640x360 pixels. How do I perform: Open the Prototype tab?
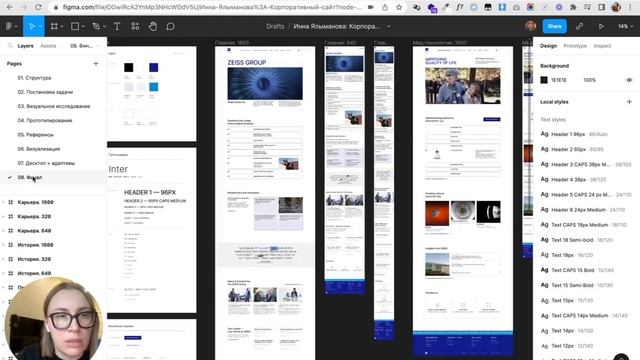click(575, 46)
